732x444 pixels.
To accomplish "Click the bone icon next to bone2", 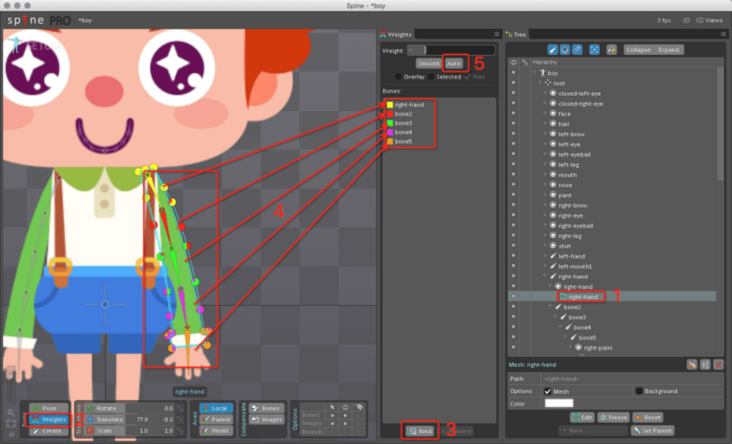I will (558, 307).
